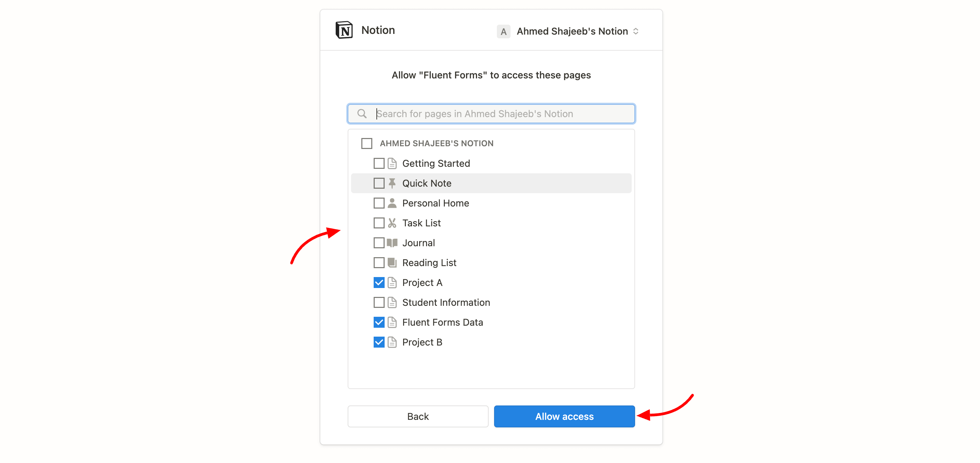The height and width of the screenshot is (463, 980).
Task: Click the workspace avatar letter A
Action: (503, 31)
